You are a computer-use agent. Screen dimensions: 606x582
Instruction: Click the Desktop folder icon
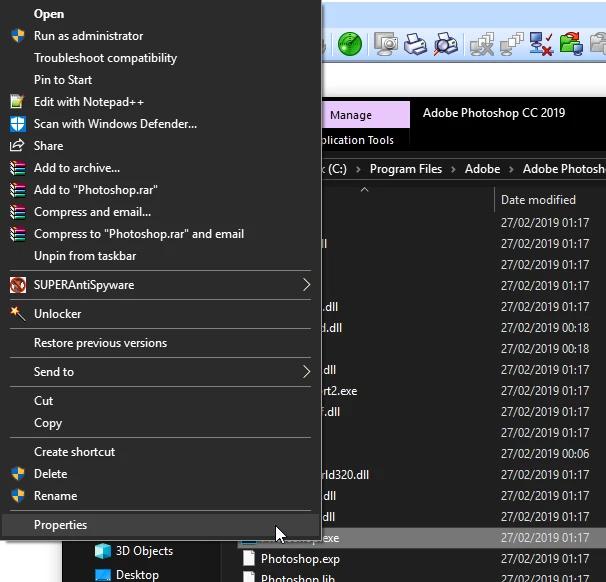(103, 575)
